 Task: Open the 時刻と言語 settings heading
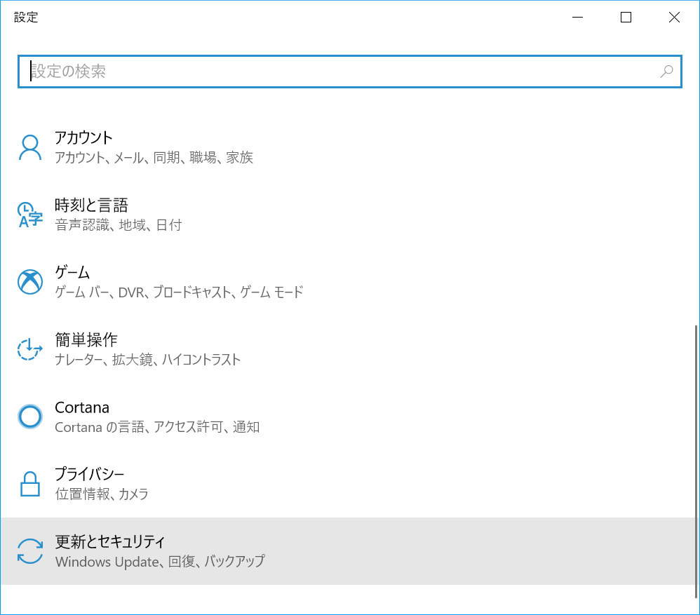91,205
